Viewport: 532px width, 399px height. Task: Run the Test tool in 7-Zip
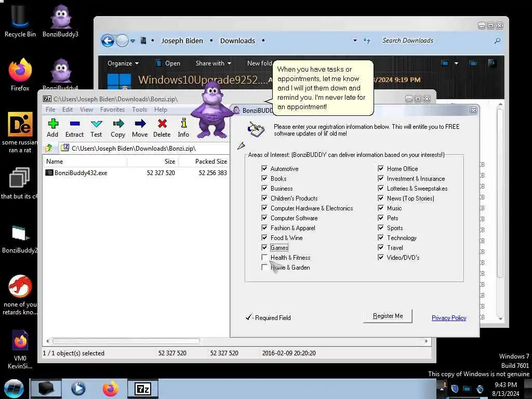(x=96, y=128)
